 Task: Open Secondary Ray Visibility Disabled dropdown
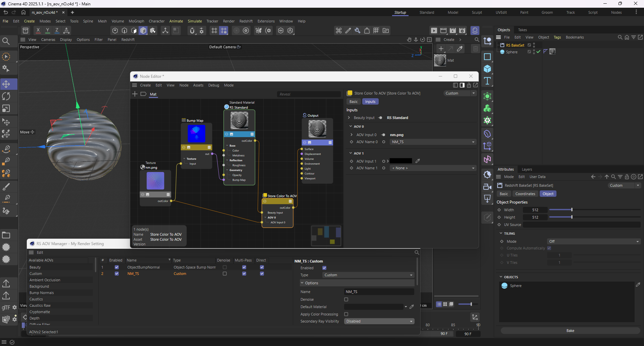click(x=379, y=321)
